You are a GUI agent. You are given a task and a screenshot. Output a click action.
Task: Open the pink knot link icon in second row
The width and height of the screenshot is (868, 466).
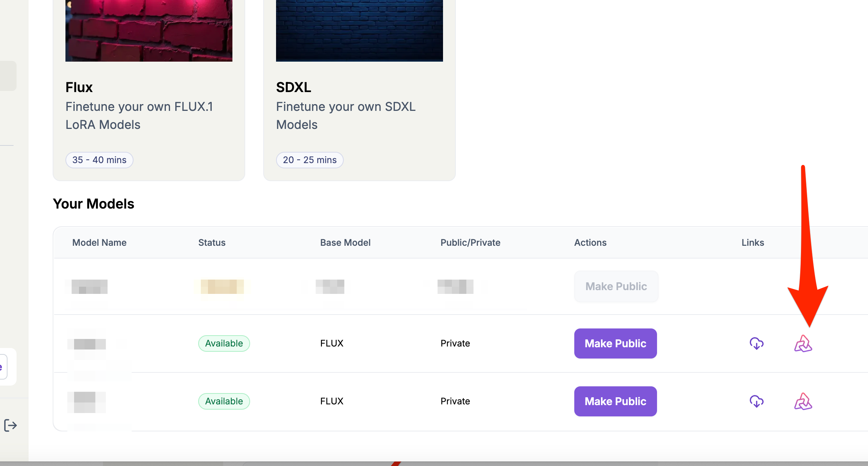tap(803, 343)
